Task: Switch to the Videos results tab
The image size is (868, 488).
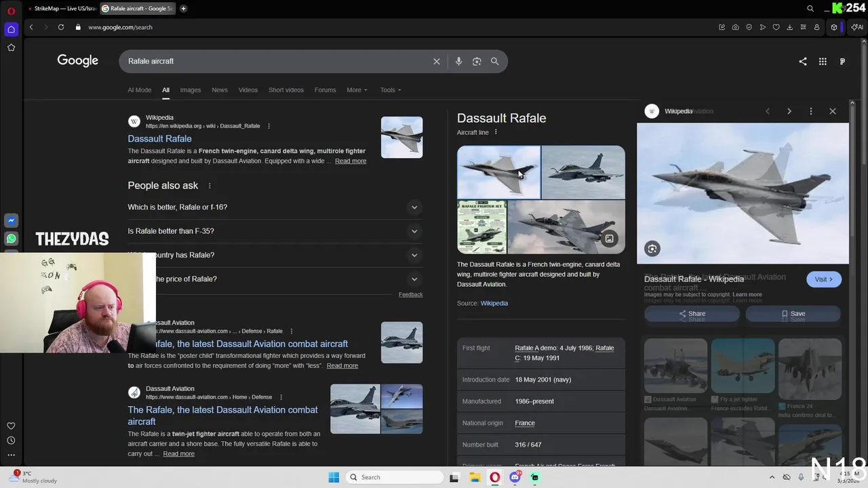Action: pyautogui.click(x=248, y=90)
